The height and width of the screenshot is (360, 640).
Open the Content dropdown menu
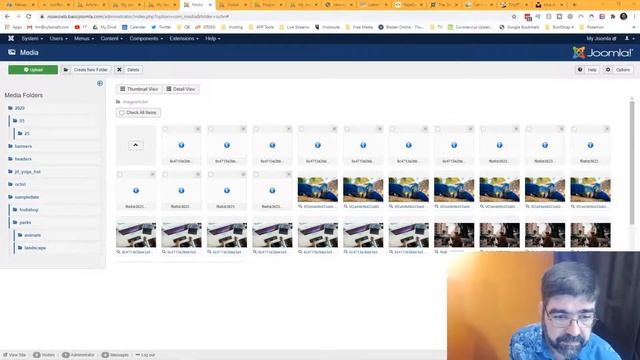111,38
